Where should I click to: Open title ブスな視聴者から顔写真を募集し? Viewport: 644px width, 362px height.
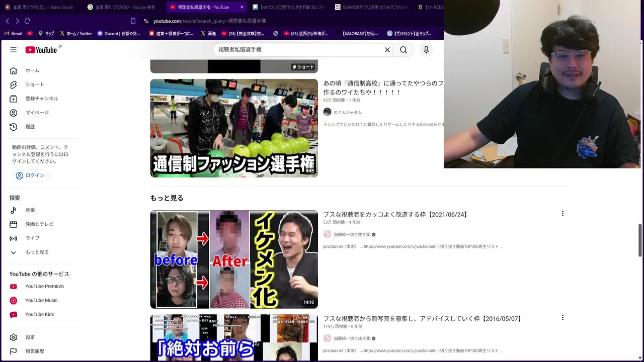(x=423, y=319)
